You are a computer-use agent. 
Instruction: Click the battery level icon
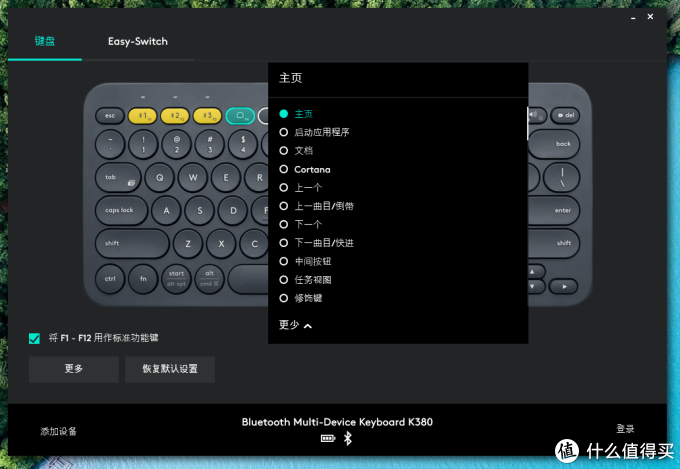coord(328,439)
